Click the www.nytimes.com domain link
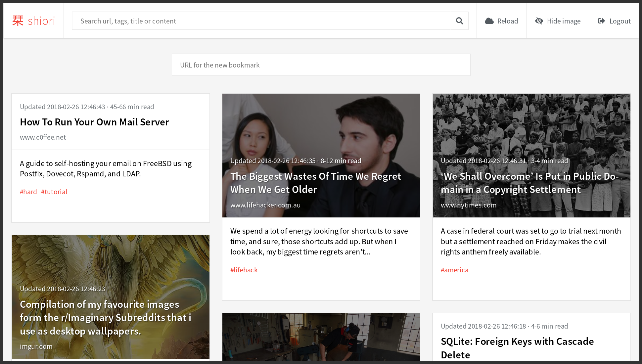 (469, 205)
